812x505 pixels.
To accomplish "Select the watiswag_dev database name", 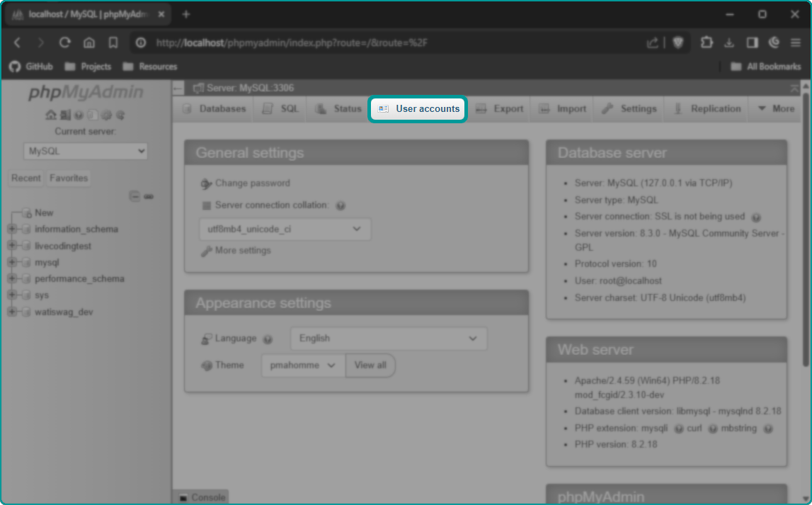I will point(64,312).
